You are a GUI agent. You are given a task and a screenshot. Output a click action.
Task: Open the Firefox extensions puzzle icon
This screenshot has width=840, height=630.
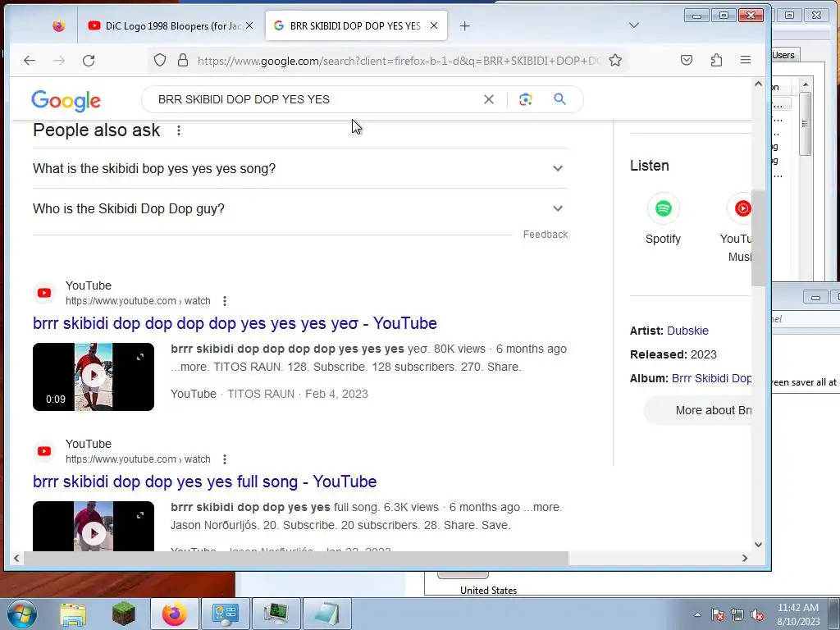716,60
